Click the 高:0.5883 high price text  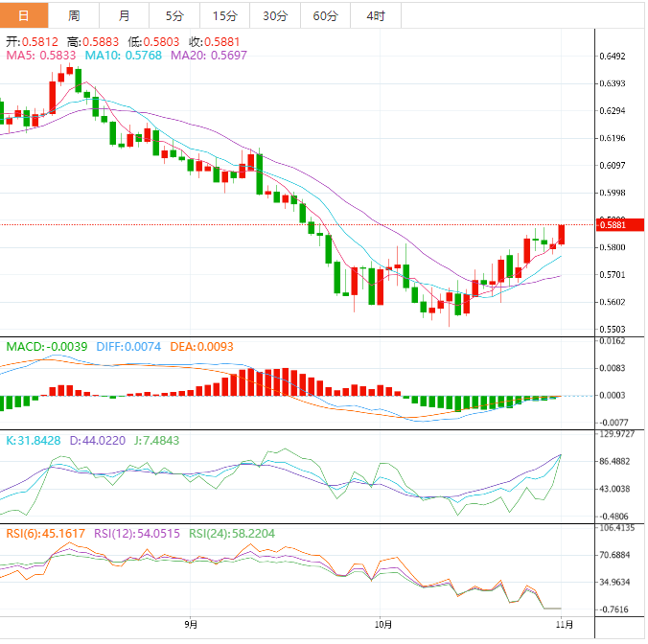click(93, 42)
